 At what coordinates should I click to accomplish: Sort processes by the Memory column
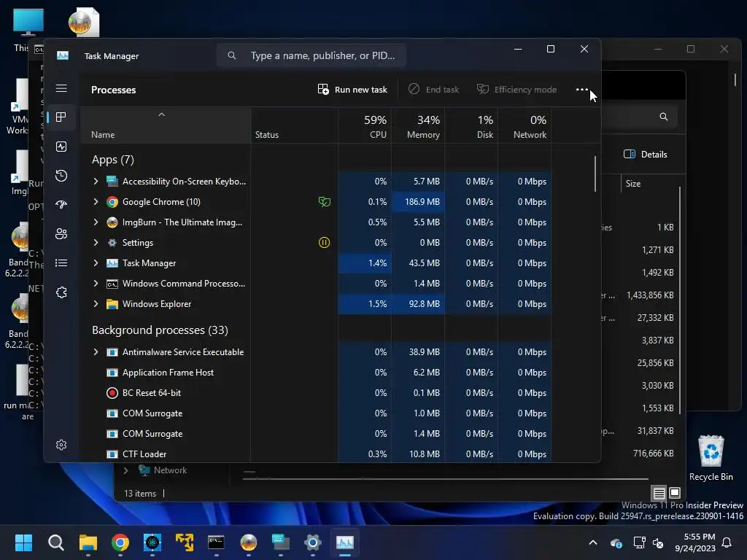[x=418, y=126]
